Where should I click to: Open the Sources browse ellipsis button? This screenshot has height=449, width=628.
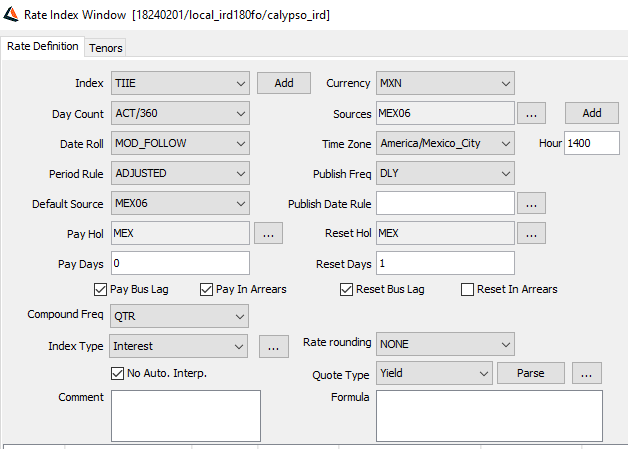point(531,113)
